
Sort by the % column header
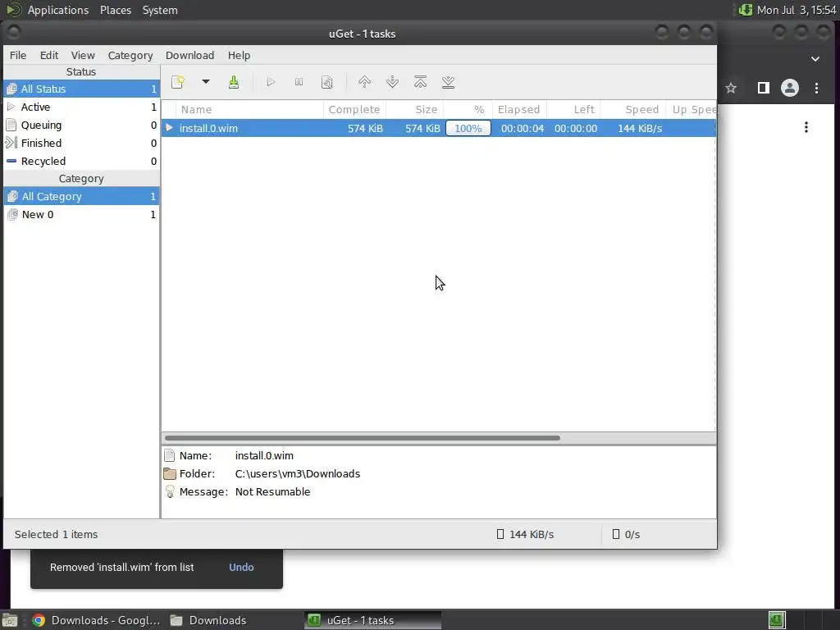point(468,109)
